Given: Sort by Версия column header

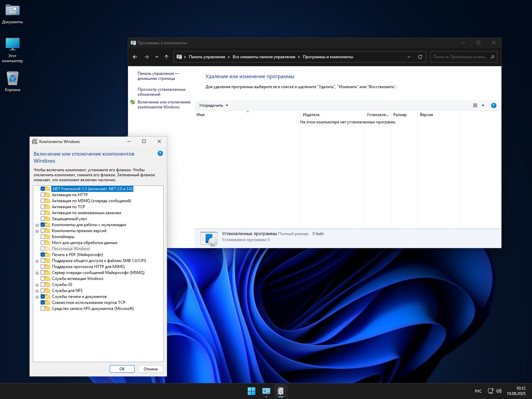Looking at the screenshot, I should [439, 115].
